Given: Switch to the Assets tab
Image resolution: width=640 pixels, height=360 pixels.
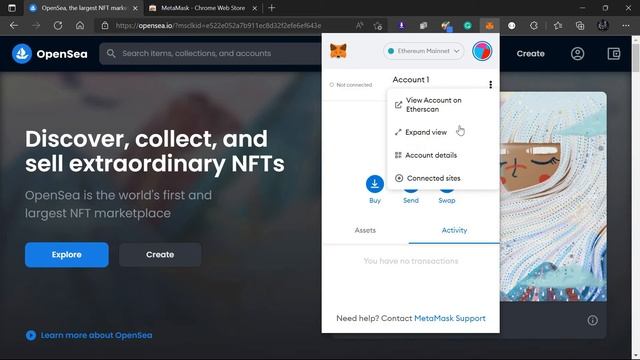Looking at the screenshot, I should coord(365,230).
